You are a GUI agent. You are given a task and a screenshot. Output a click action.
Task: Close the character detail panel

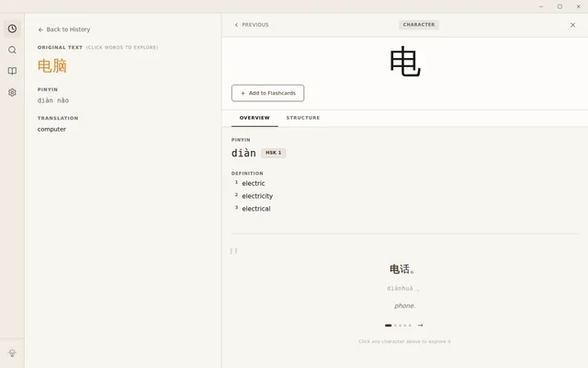click(x=572, y=25)
